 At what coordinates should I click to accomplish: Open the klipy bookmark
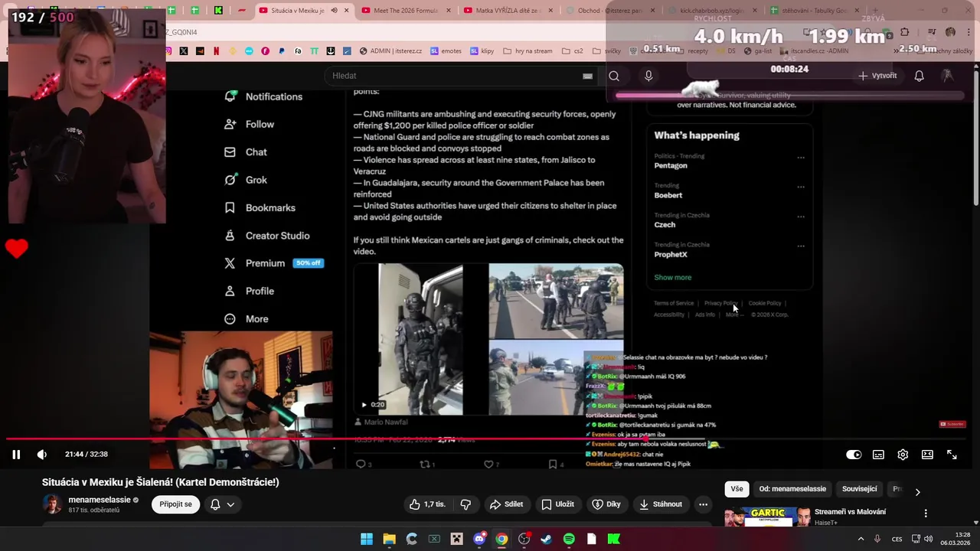pyautogui.click(x=482, y=51)
